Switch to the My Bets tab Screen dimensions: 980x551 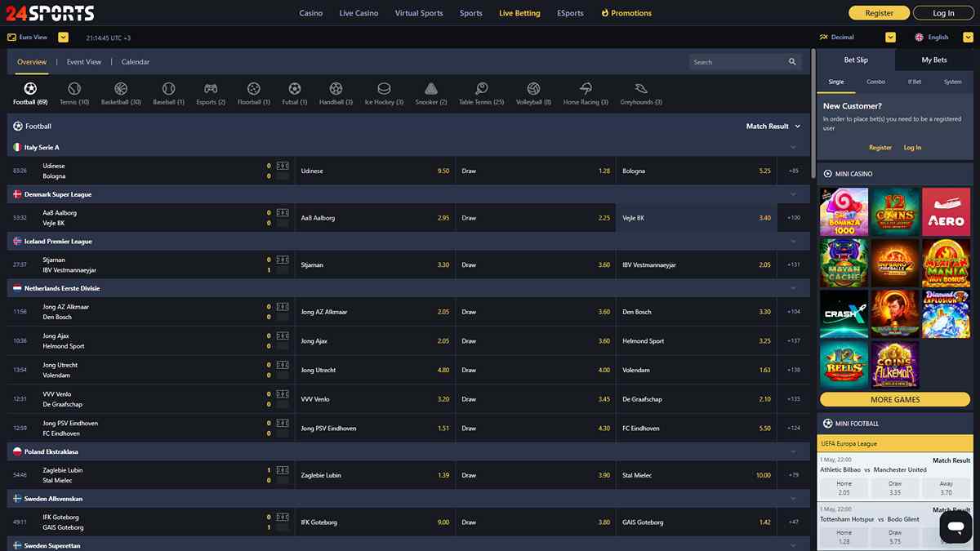933,60
